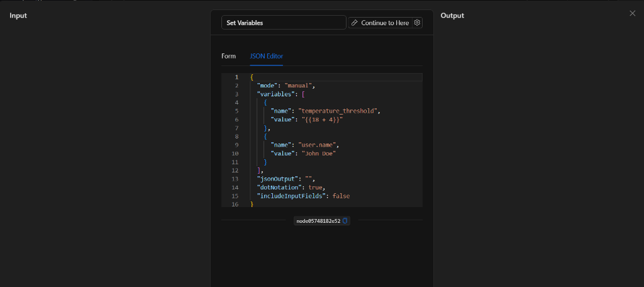The height and width of the screenshot is (287, 644).
Task: Switch to the Form tab
Action: pyautogui.click(x=228, y=56)
